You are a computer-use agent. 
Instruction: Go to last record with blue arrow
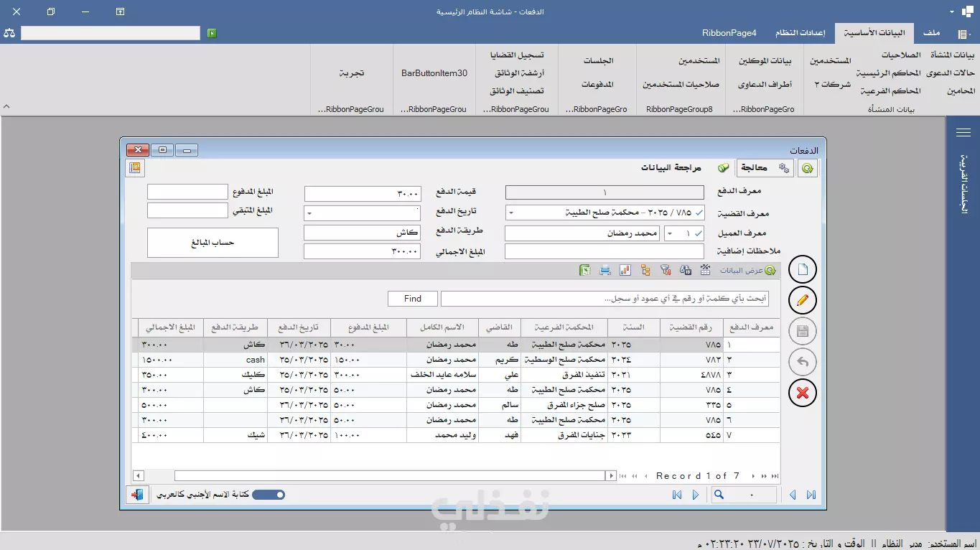(811, 495)
